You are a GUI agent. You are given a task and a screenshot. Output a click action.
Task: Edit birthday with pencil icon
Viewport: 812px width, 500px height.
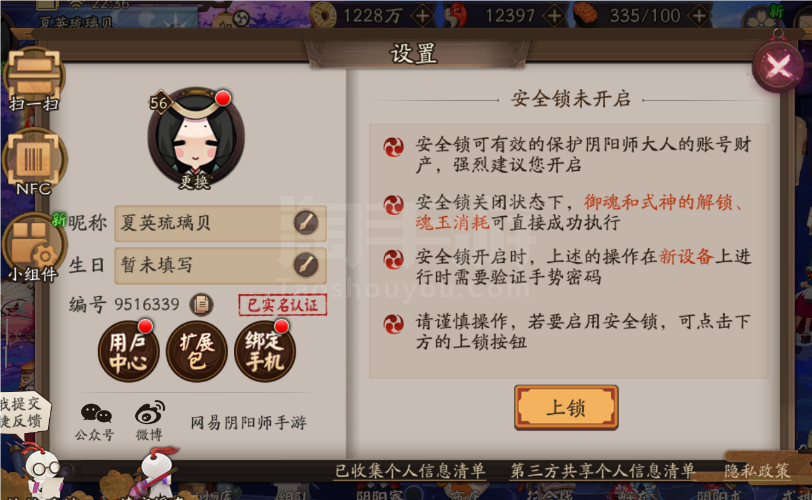pos(306,265)
